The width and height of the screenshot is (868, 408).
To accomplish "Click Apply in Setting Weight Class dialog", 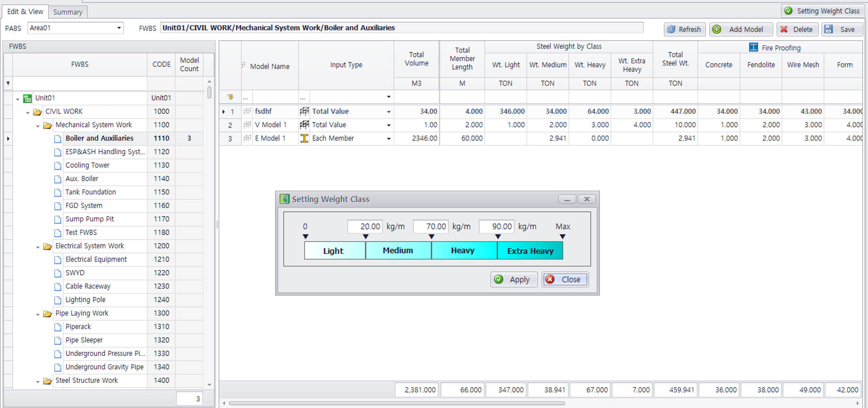I will (514, 280).
